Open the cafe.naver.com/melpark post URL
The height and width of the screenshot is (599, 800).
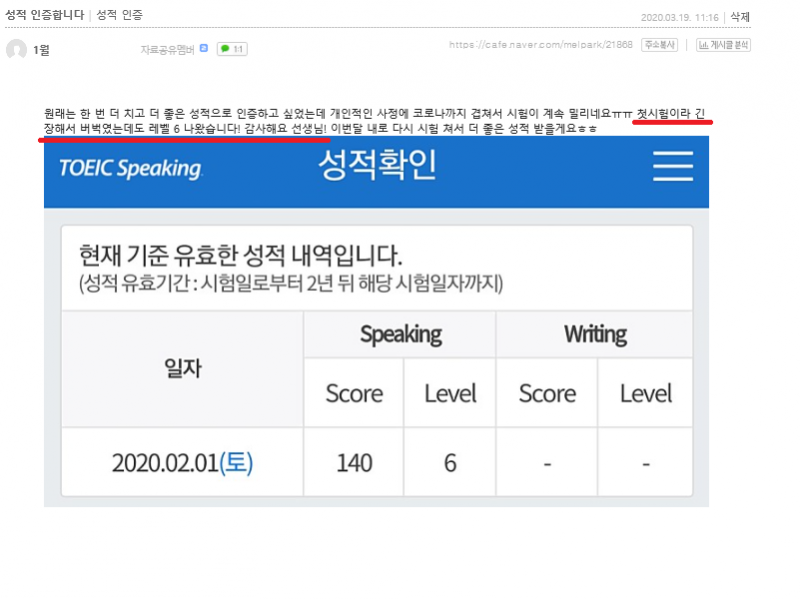pos(541,44)
